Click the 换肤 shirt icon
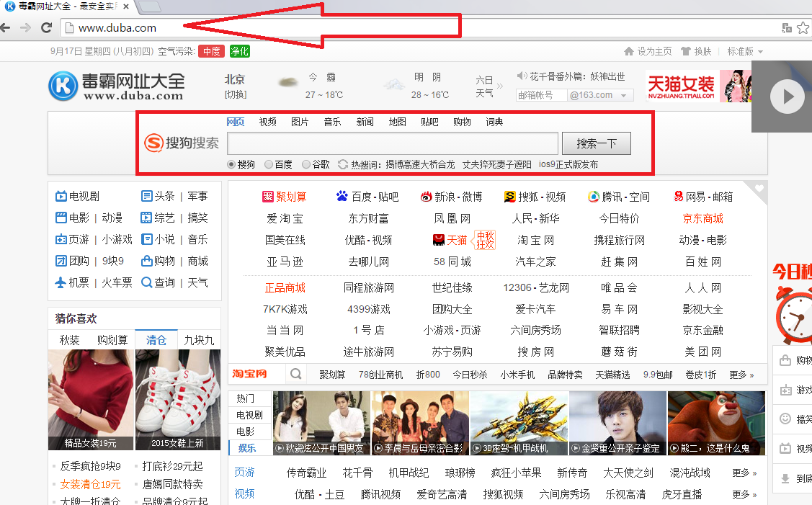812x505 pixels. [x=686, y=51]
